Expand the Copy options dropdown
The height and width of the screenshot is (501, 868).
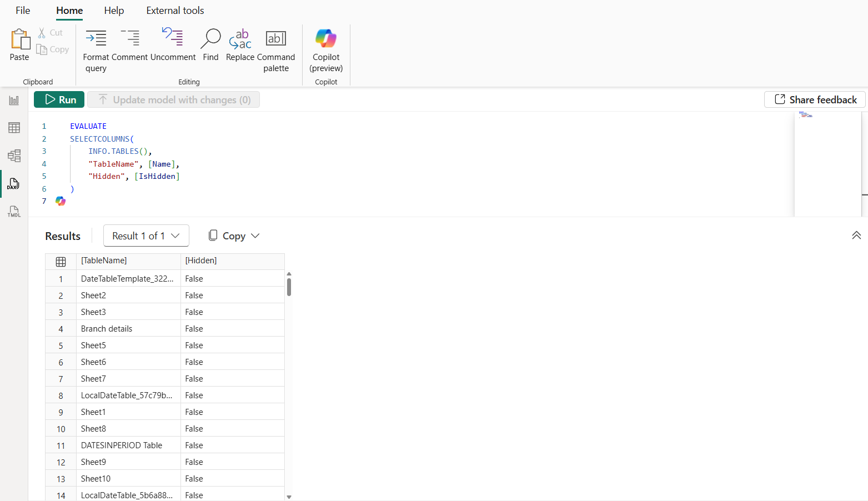(x=233, y=236)
